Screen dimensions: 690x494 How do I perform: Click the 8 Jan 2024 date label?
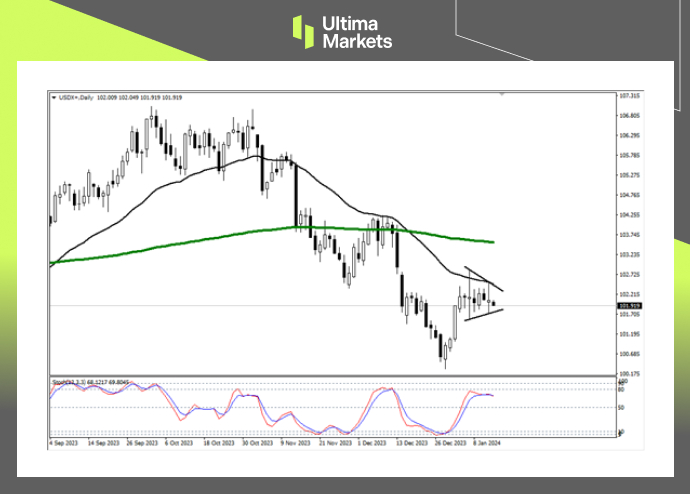(487, 440)
